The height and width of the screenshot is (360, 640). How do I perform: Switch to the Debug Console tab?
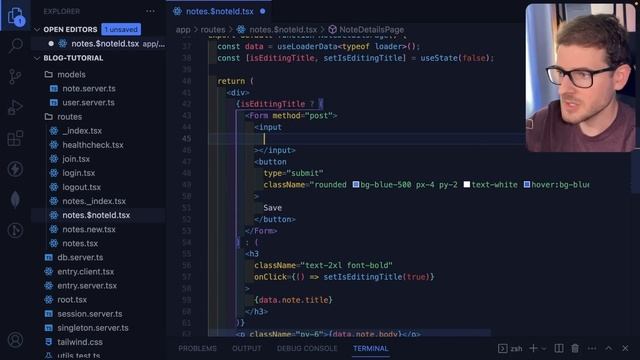coord(307,348)
